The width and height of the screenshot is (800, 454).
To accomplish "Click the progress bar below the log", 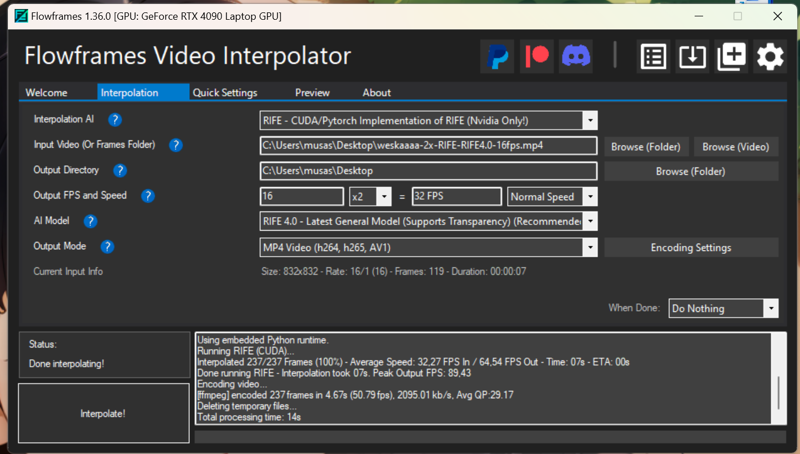I will click(x=490, y=436).
